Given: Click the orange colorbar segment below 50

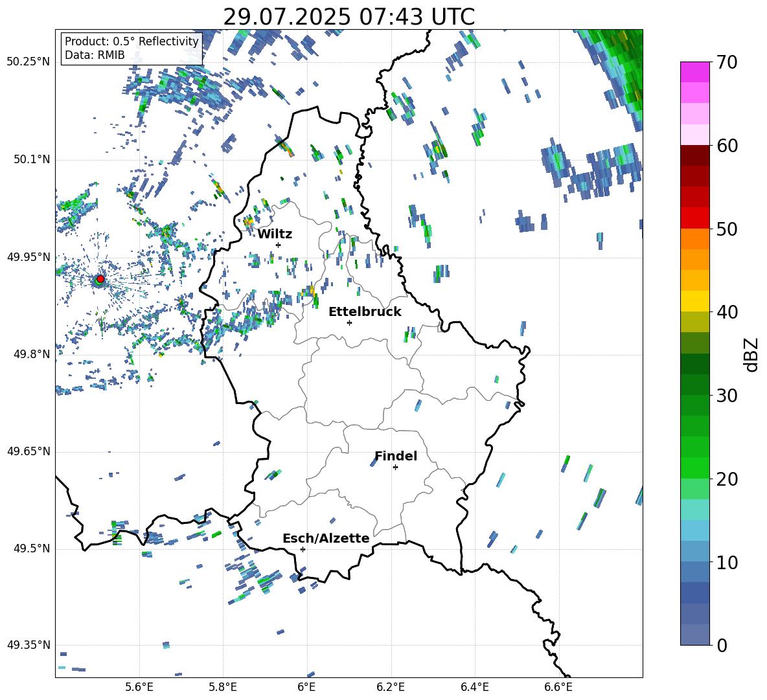Looking at the screenshot, I should pos(694,239).
